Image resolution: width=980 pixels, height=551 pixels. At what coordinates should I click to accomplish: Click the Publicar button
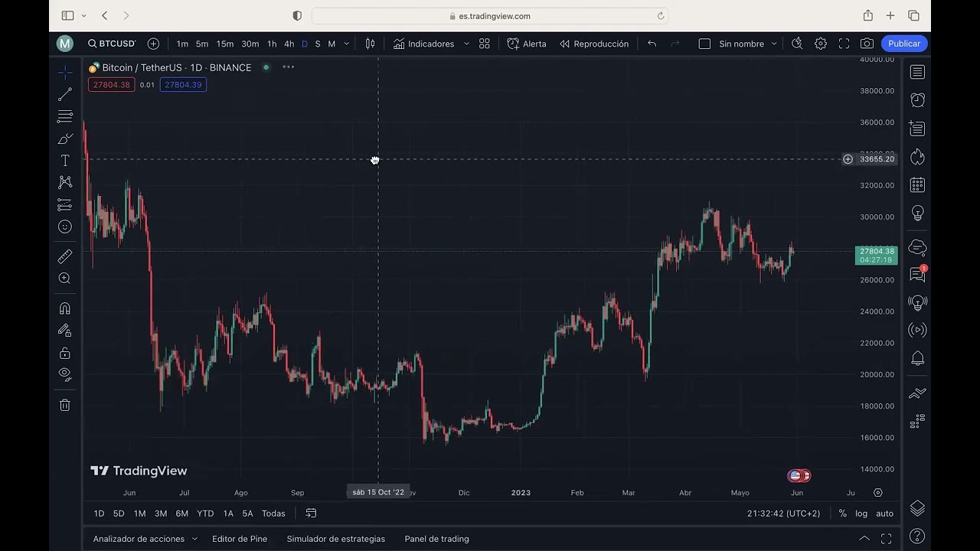904,44
